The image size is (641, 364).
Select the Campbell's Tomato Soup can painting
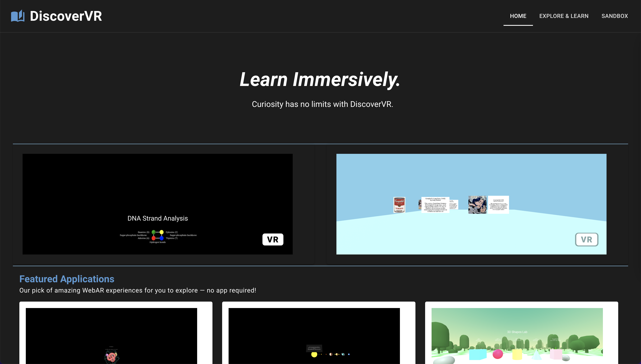[x=399, y=205]
